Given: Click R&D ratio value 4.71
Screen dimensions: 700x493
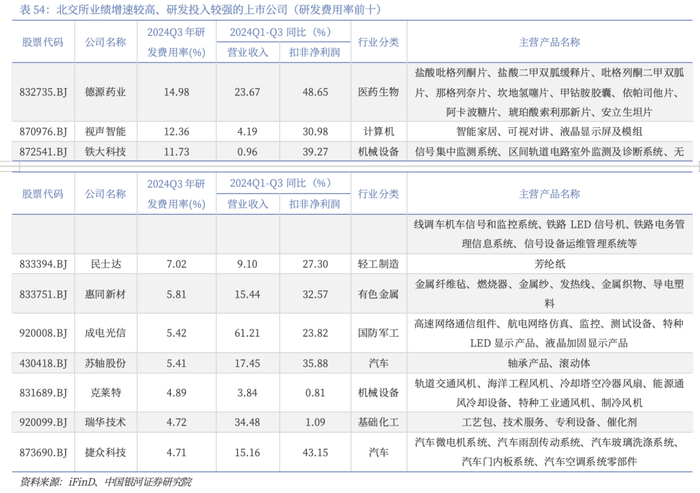Looking at the screenshot, I should coord(176,453).
